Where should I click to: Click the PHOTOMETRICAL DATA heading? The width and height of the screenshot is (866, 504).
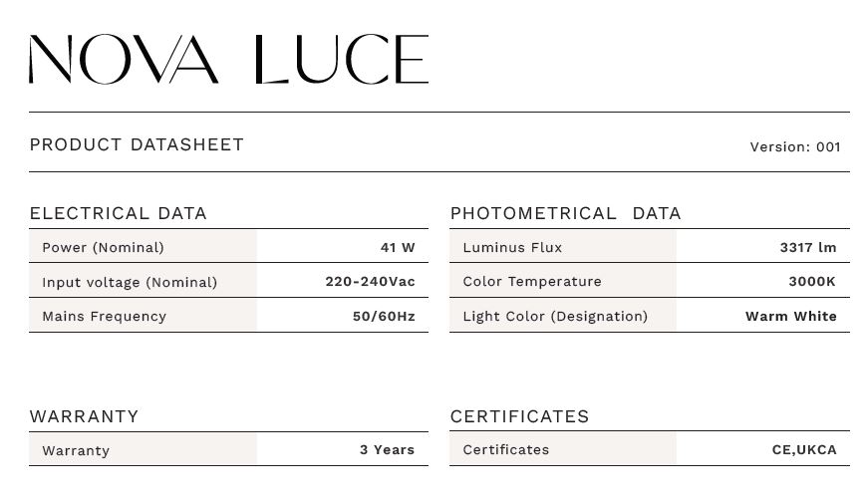[x=566, y=213]
